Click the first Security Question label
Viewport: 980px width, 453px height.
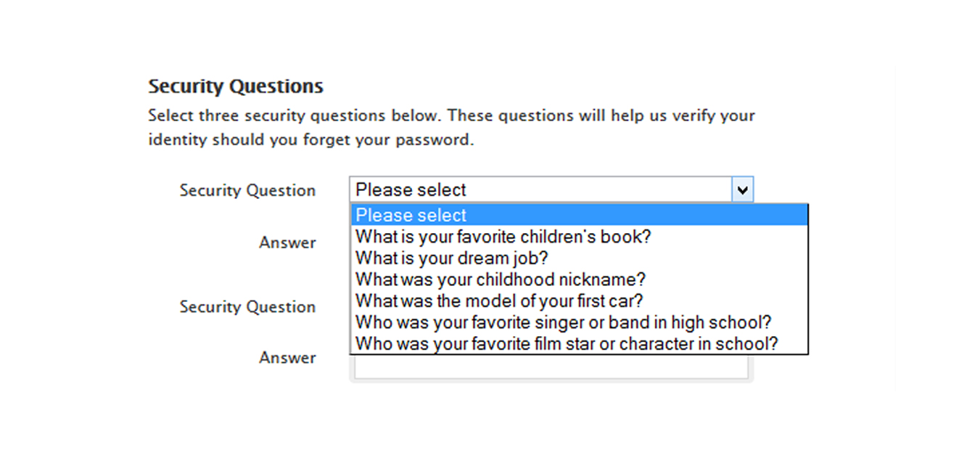247,191
